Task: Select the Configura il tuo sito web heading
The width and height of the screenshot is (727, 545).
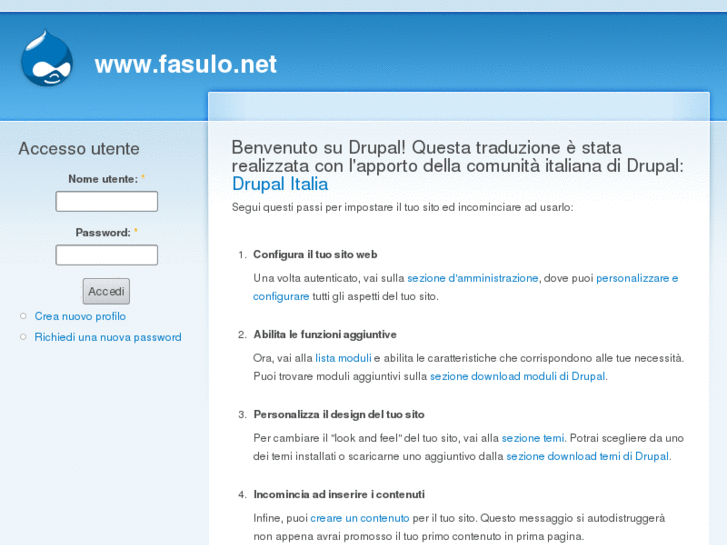Action: [x=315, y=255]
